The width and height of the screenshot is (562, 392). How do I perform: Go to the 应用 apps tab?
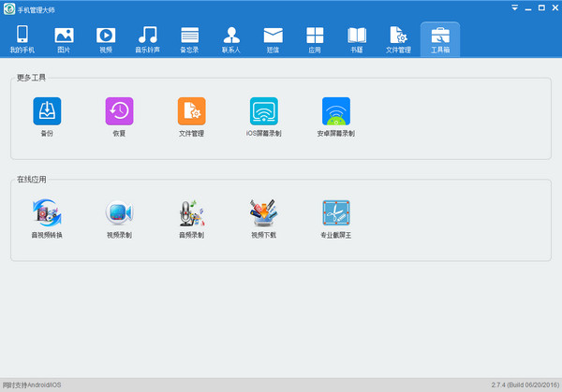315,39
